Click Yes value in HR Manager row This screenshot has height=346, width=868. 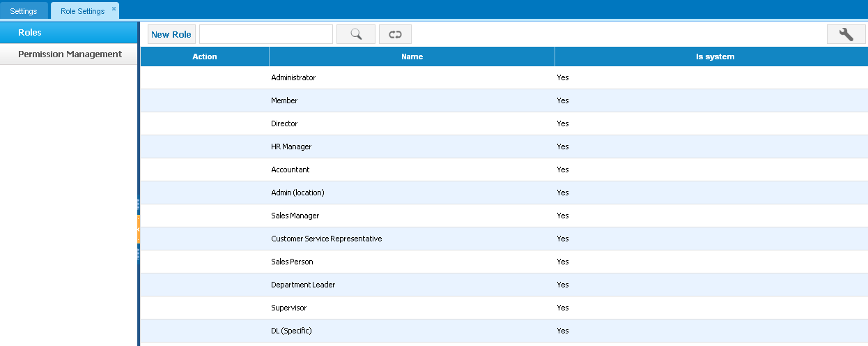tap(563, 146)
